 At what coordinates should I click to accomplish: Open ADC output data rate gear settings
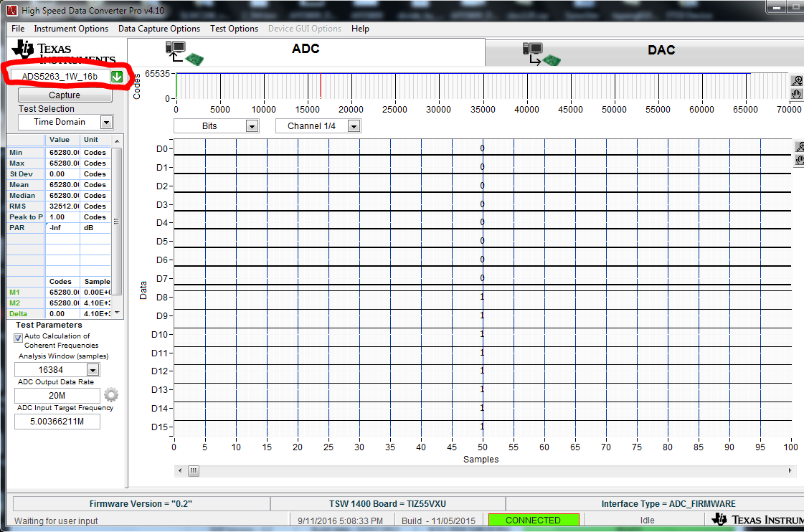pos(111,394)
